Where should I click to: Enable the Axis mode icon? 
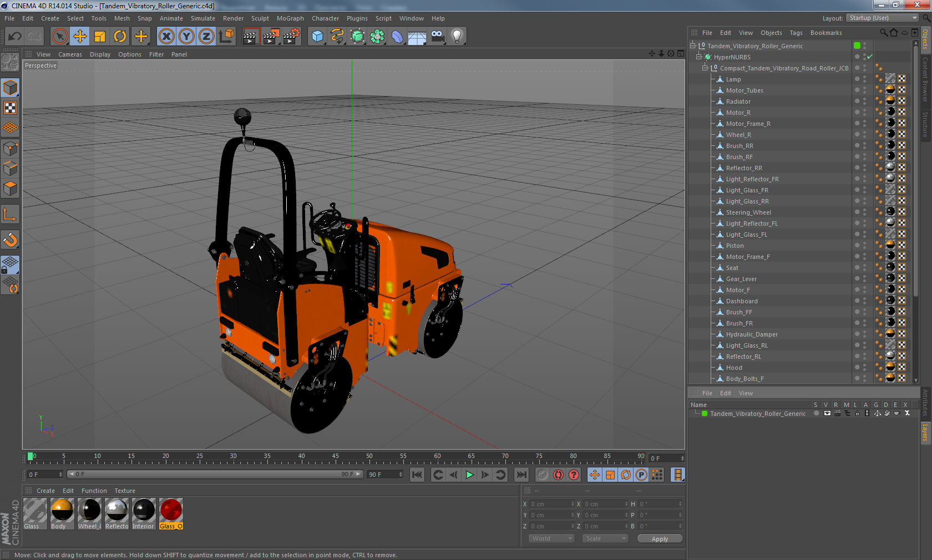[x=11, y=214]
